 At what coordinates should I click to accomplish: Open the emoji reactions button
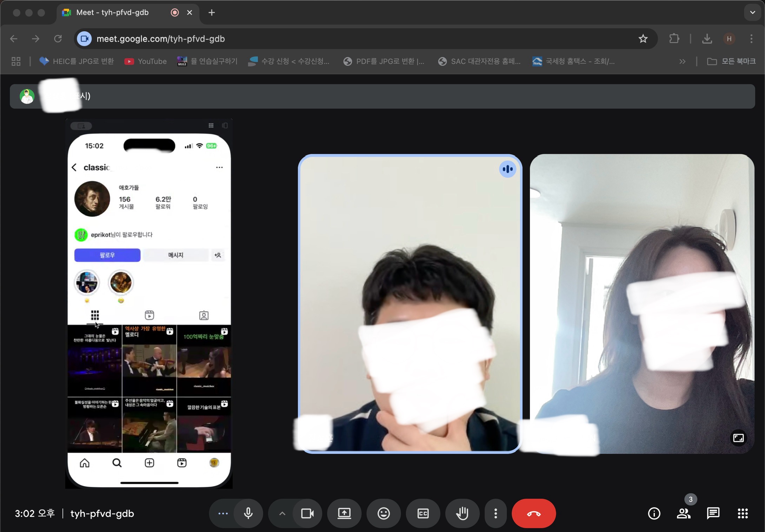[384, 513]
